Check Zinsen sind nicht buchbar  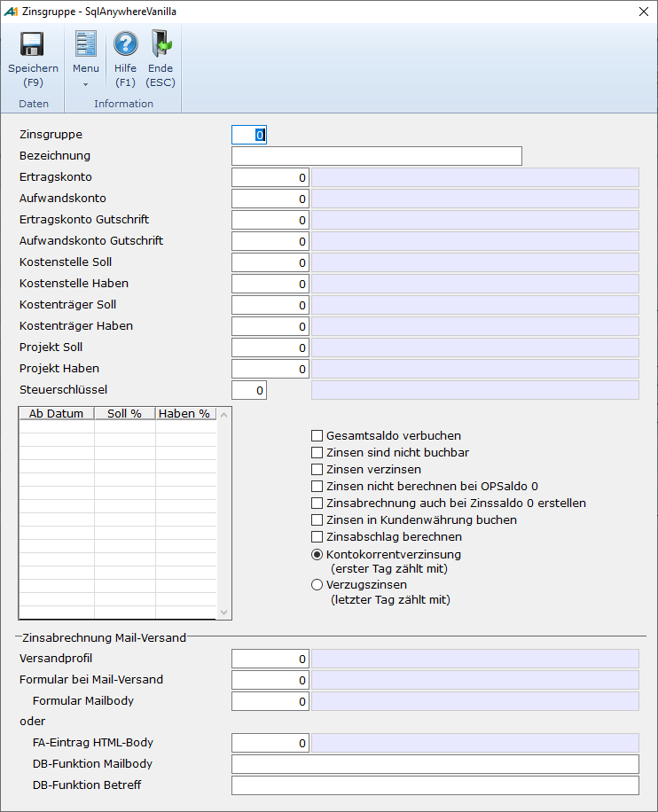pyautogui.click(x=317, y=453)
